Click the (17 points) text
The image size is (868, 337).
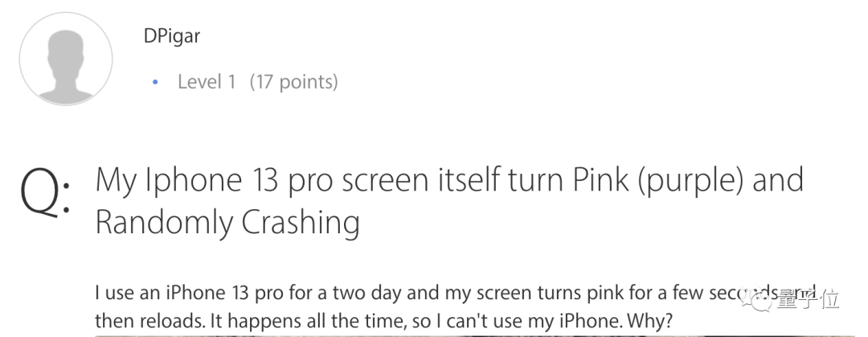pyautogui.click(x=294, y=82)
